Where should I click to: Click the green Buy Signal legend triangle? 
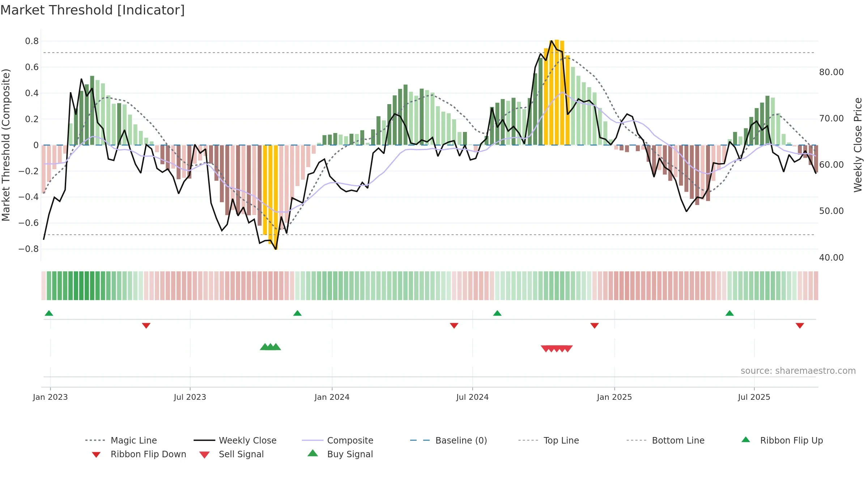coord(313,453)
